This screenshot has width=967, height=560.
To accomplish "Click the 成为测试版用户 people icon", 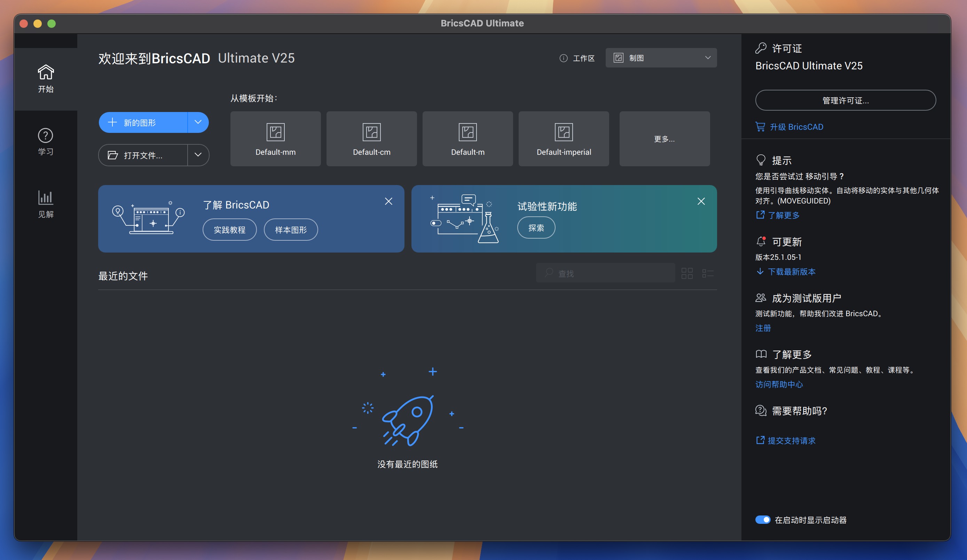I will click(x=761, y=298).
